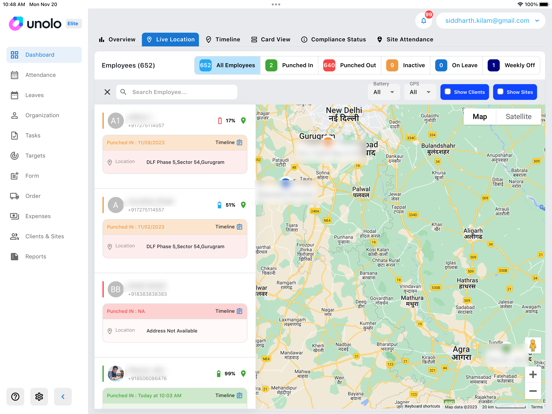Focus the Search Employee field

click(x=177, y=92)
